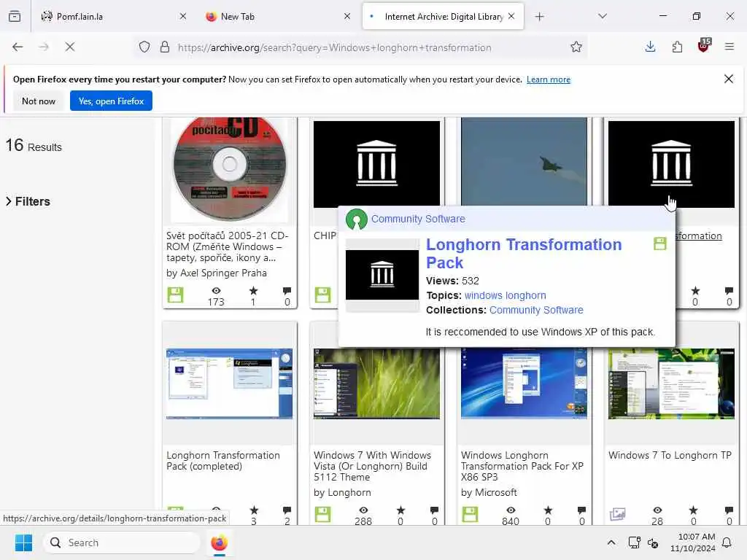
Task: View site security padlock info
Action: coord(165,47)
